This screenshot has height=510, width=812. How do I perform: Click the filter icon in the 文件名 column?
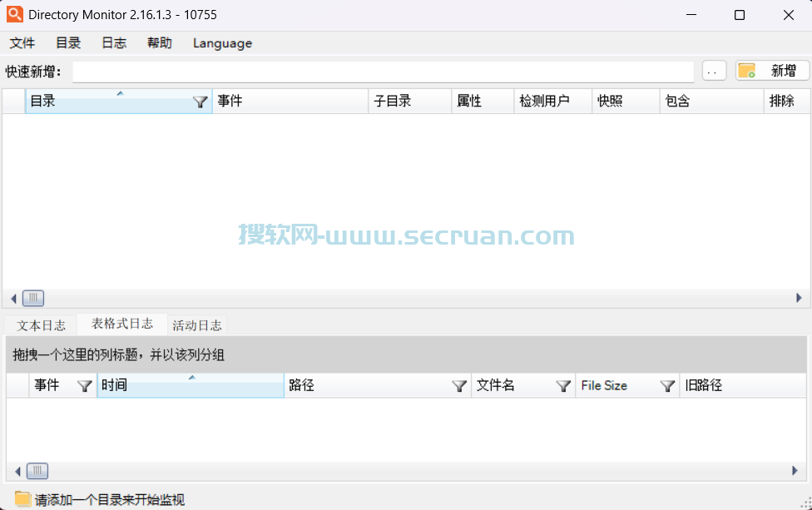[x=563, y=386]
